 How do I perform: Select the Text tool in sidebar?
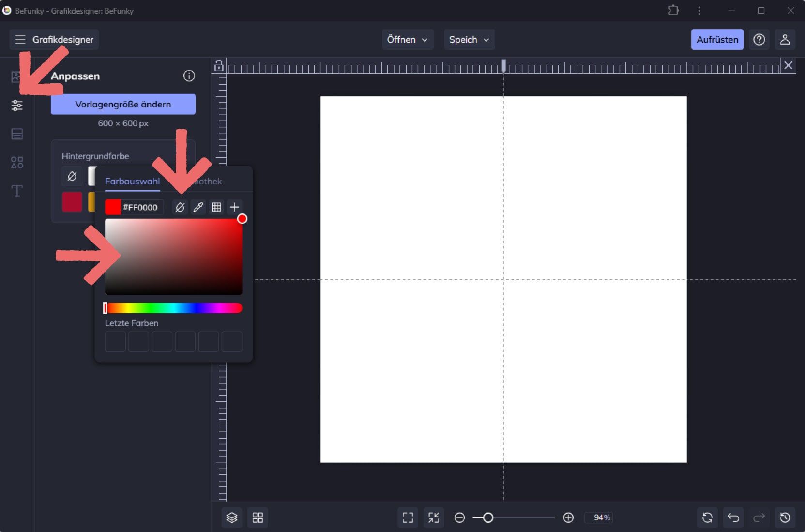point(17,191)
